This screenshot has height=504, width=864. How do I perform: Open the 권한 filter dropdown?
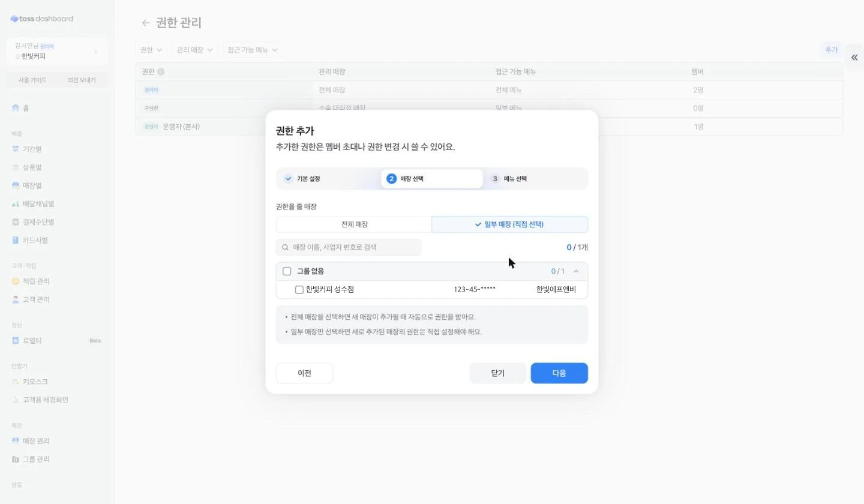(151, 50)
